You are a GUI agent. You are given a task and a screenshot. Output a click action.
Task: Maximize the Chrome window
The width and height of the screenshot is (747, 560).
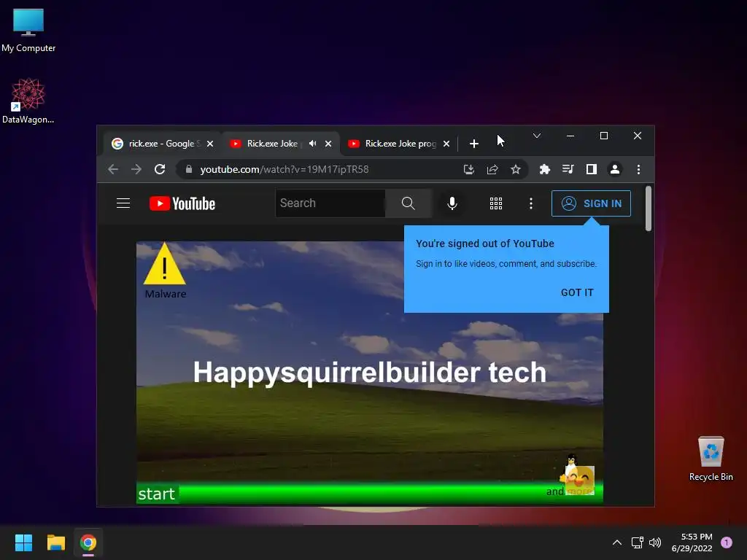pos(603,136)
